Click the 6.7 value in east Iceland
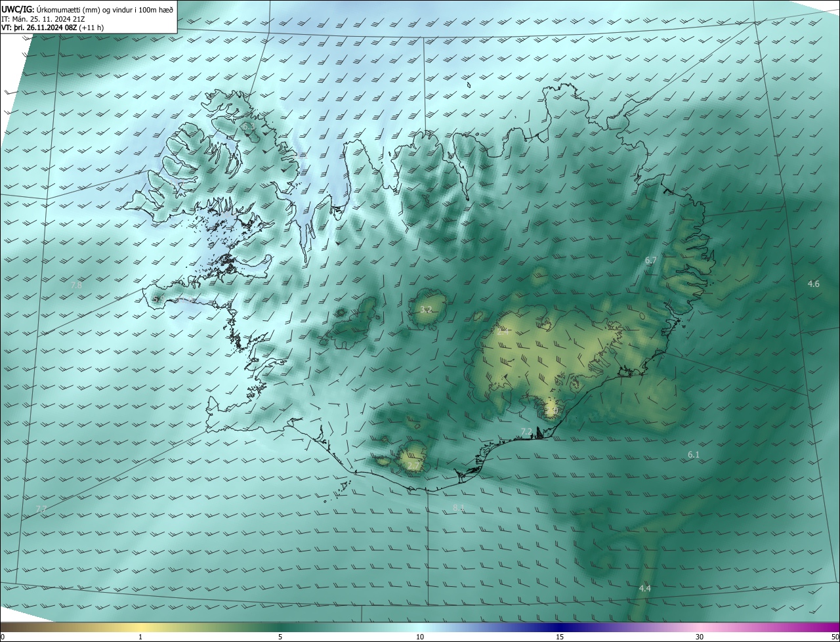This screenshot has width=840, height=642. pyautogui.click(x=650, y=261)
